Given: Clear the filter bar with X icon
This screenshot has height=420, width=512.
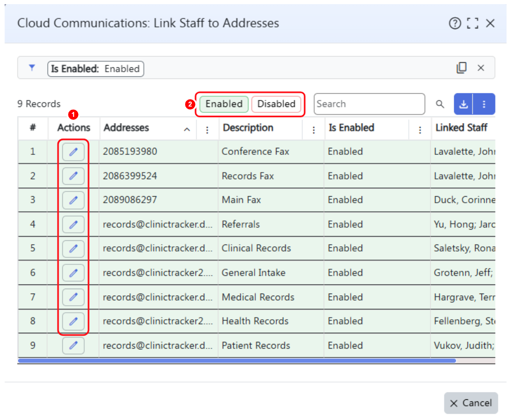Looking at the screenshot, I should coord(481,68).
